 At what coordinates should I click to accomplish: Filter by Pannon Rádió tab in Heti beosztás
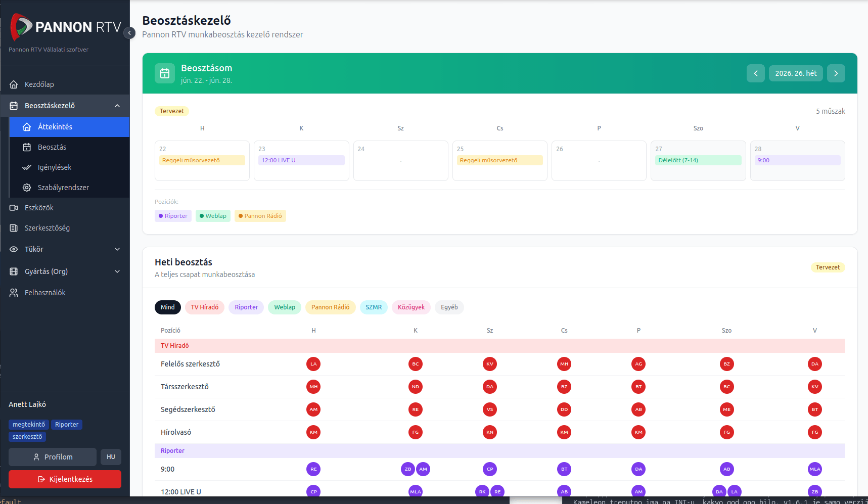tap(330, 307)
